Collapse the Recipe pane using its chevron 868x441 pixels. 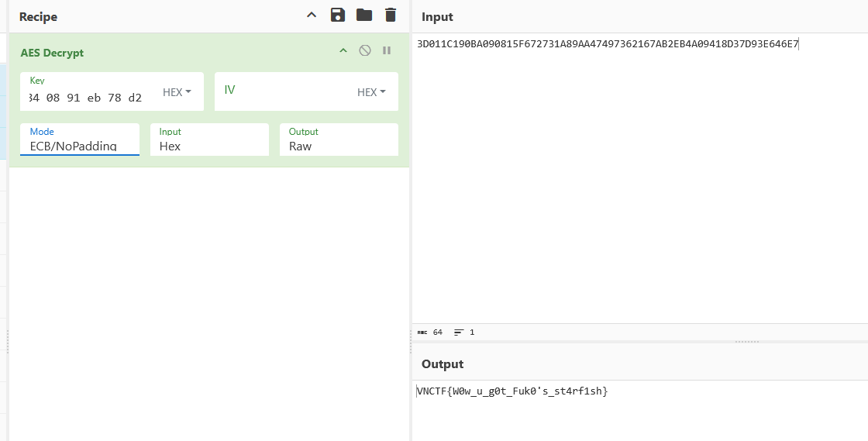(312, 16)
